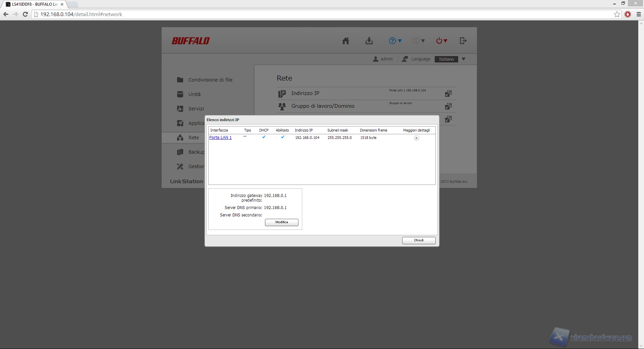The width and height of the screenshot is (644, 349).
Task: Bookmark this page with the star icon
Action: (617, 14)
